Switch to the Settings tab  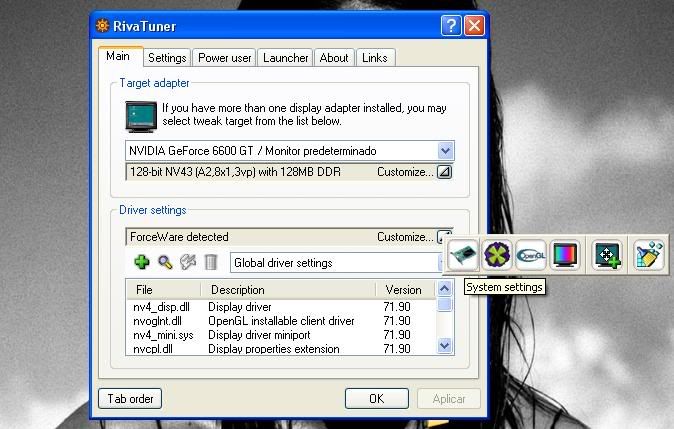(x=167, y=58)
